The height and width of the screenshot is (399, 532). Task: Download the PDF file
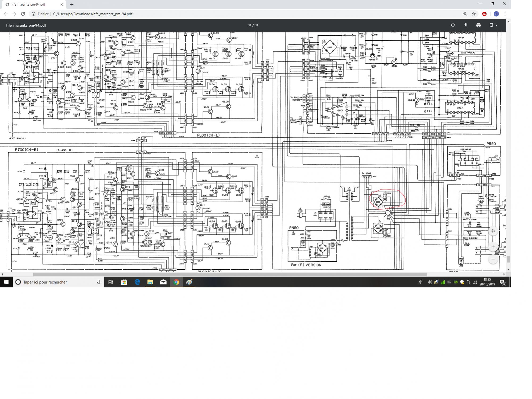(x=466, y=25)
